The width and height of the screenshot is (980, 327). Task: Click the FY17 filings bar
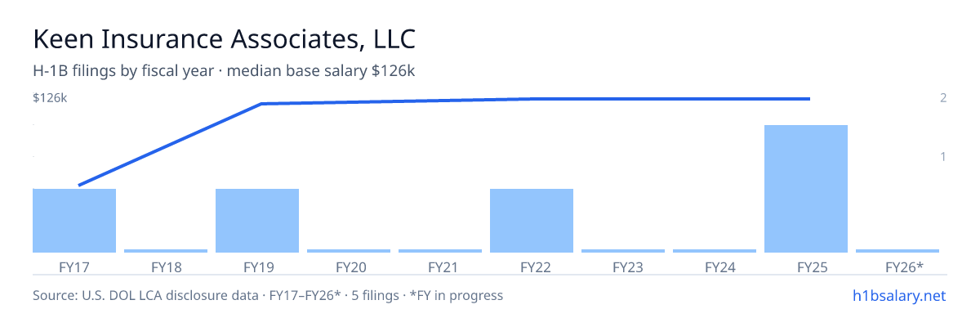[x=74, y=221]
